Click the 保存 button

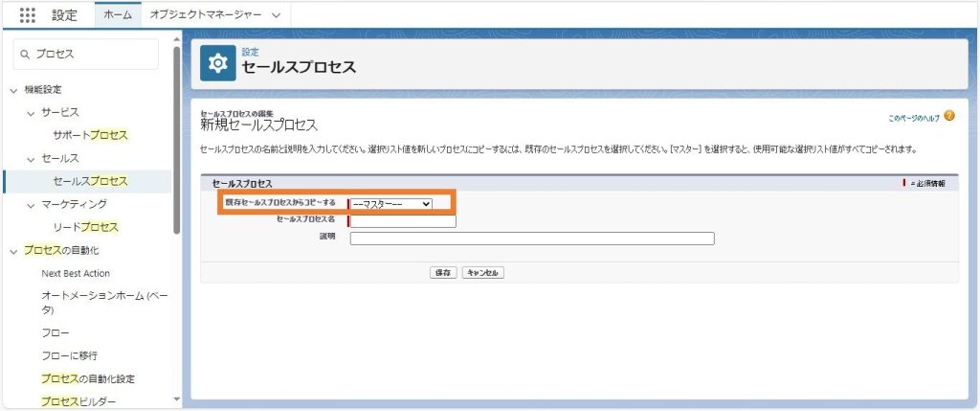tap(443, 273)
